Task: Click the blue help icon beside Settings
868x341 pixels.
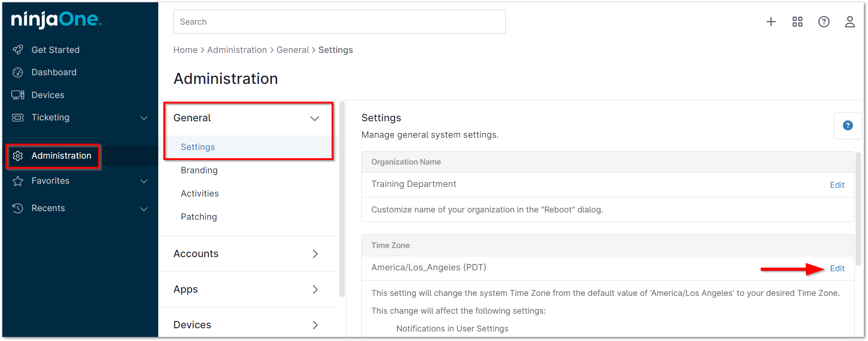Action: pos(847,125)
